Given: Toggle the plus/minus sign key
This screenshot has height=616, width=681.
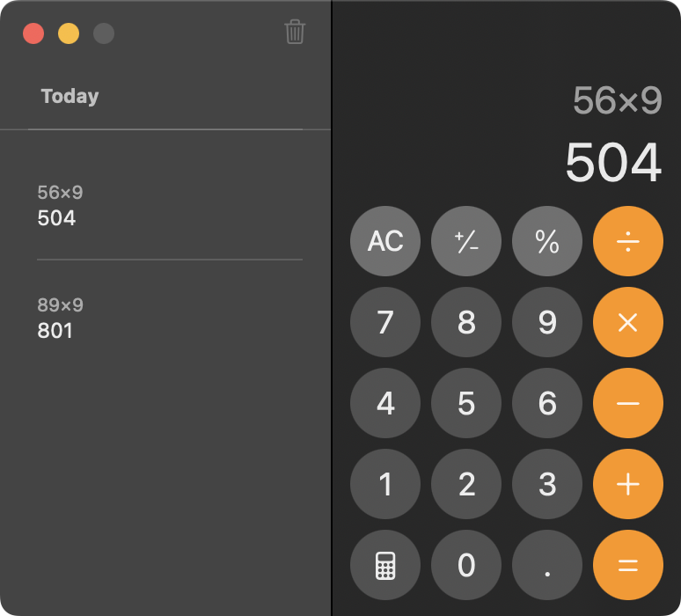Looking at the screenshot, I should point(466,241).
